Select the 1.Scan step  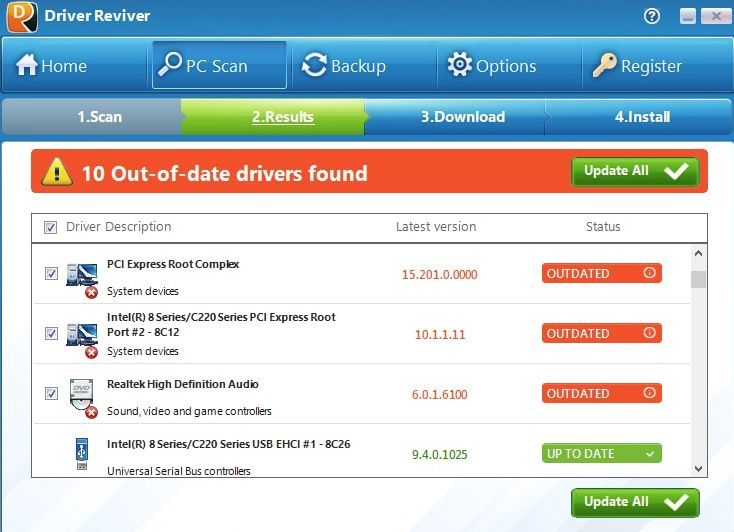click(x=92, y=117)
